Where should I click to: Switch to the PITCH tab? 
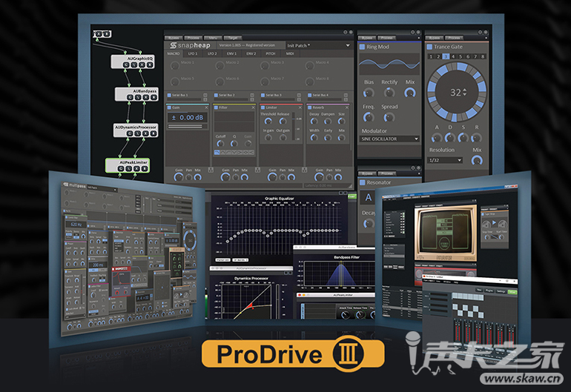(x=271, y=53)
